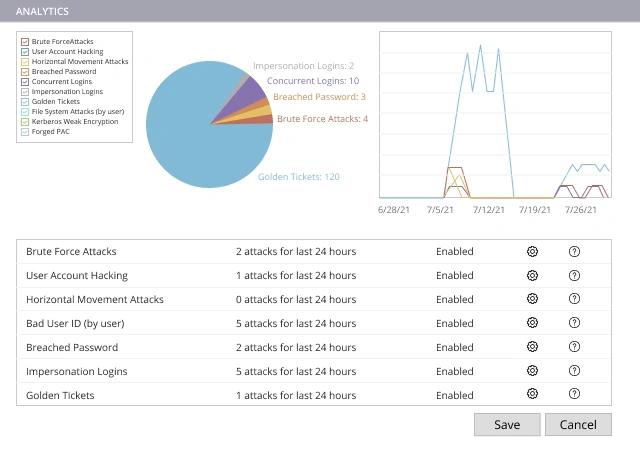Image resolution: width=640 pixels, height=450 pixels.
Task: Toggle Forged PAC checkbox
Action: (25, 132)
